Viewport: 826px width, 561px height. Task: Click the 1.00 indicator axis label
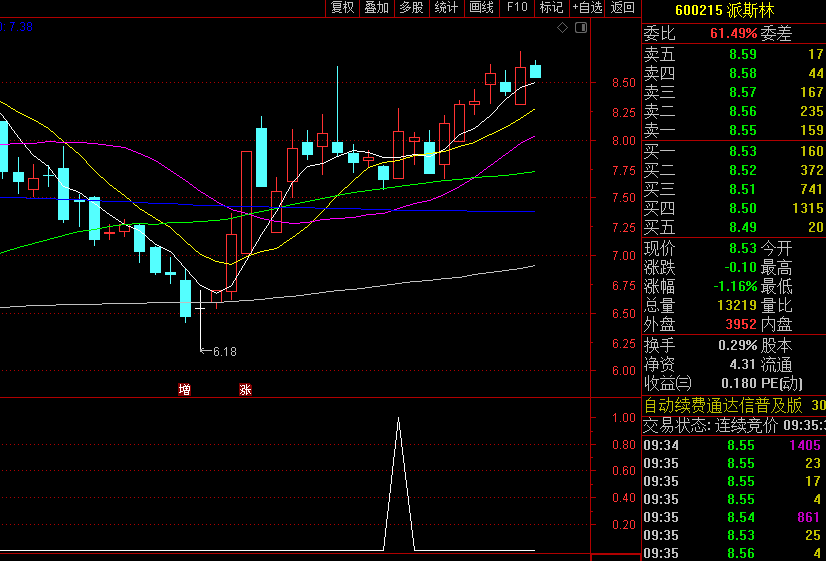(624, 418)
